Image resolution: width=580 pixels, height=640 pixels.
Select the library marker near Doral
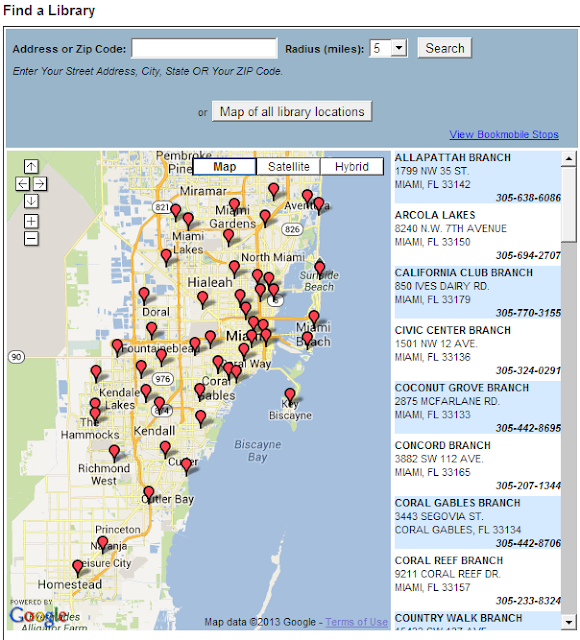coord(144,294)
